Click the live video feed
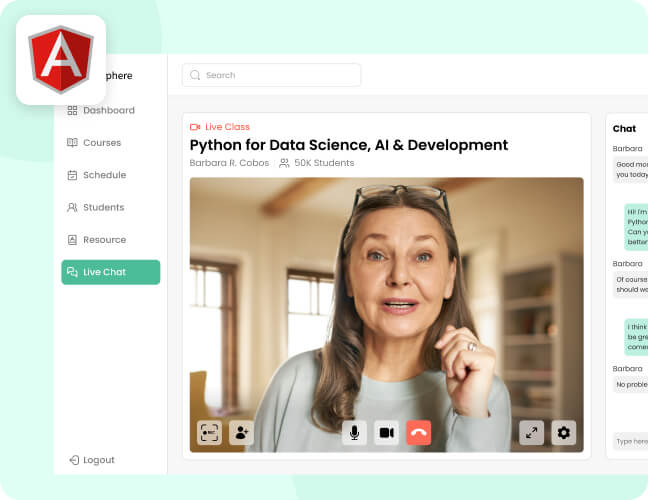 click(x=386, y=315)
